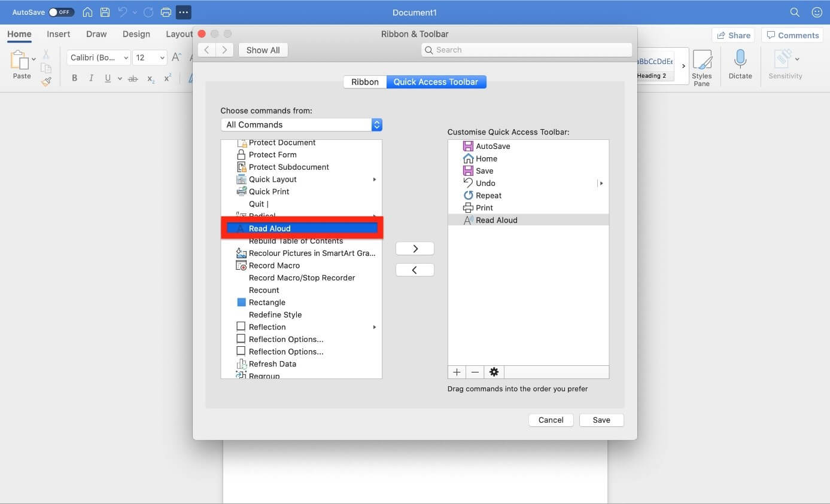Image resolution: width=830 pixels, height=504 pixels.
Task: Expand Reflection submenu arrow
Action: (375, 327)
